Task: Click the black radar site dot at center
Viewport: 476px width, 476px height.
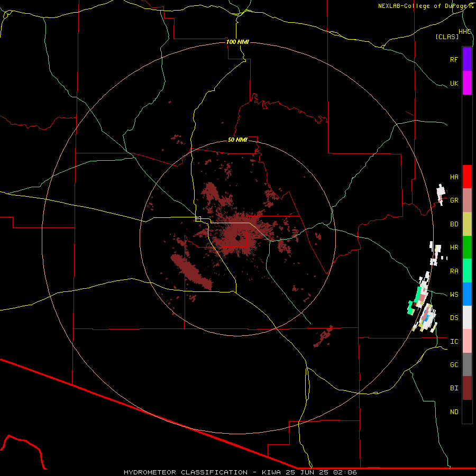Action: tap(237, 238)
